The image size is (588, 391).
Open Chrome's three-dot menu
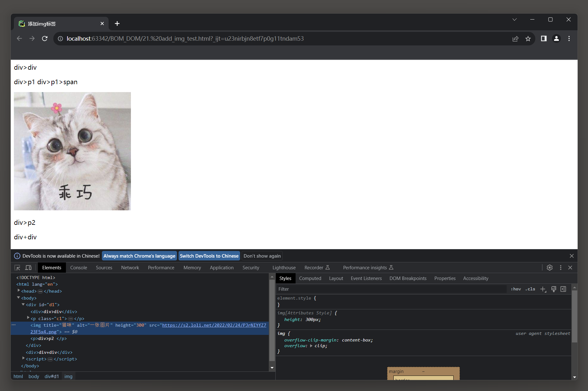569,38
